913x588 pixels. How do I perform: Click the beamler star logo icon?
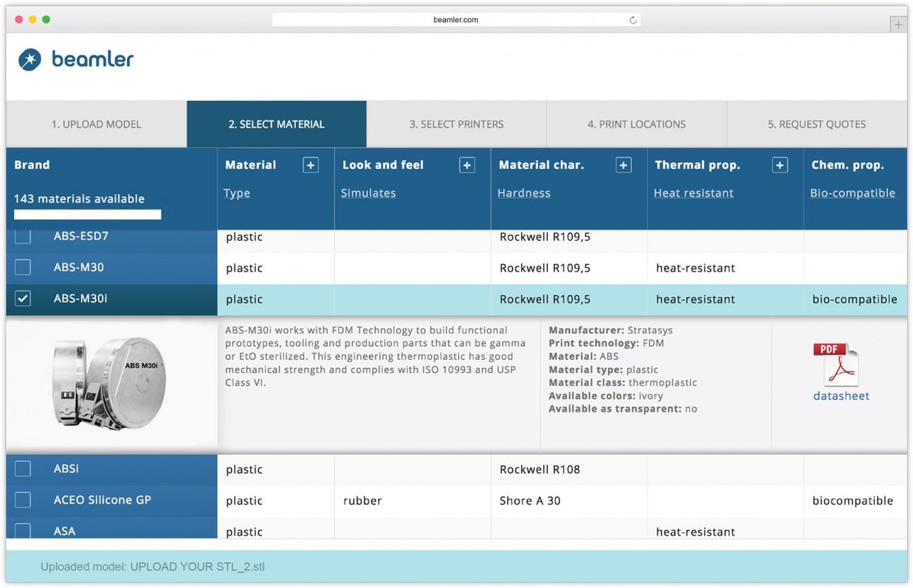pos(30,59)
